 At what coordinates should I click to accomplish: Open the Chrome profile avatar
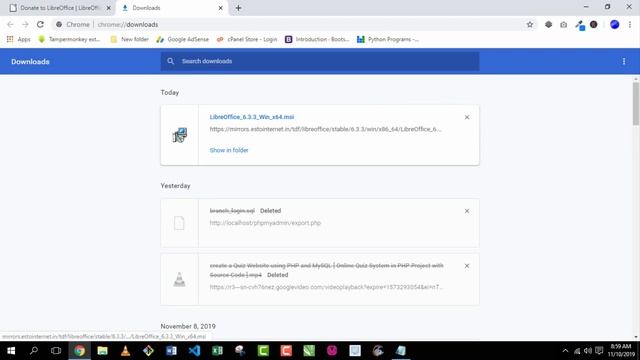[x=614, y=24]
